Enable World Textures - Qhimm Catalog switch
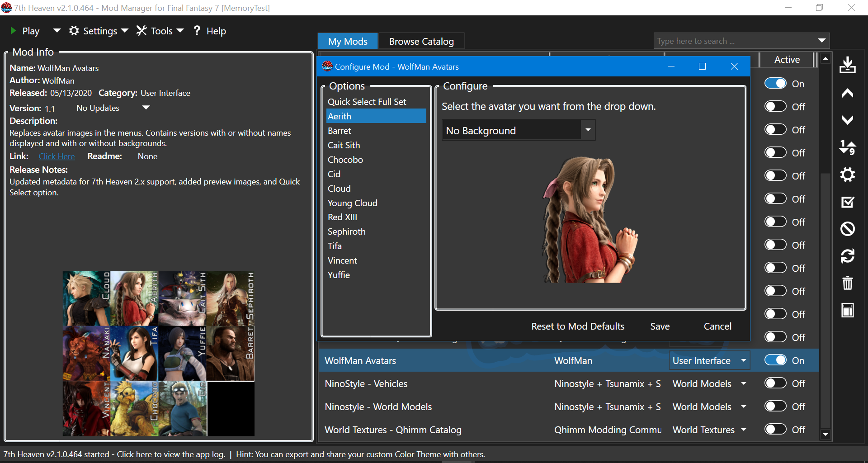 [x=775, y=430]
